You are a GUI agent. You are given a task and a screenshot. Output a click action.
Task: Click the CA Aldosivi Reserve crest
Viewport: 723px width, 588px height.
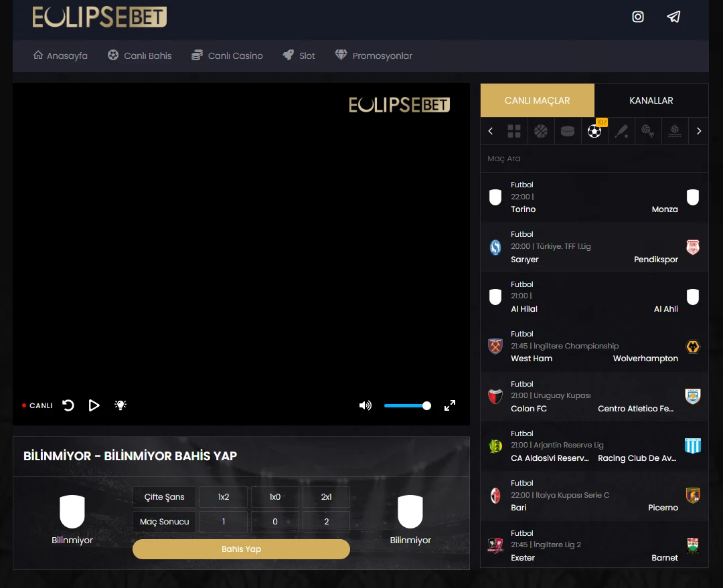coord(495,446)
